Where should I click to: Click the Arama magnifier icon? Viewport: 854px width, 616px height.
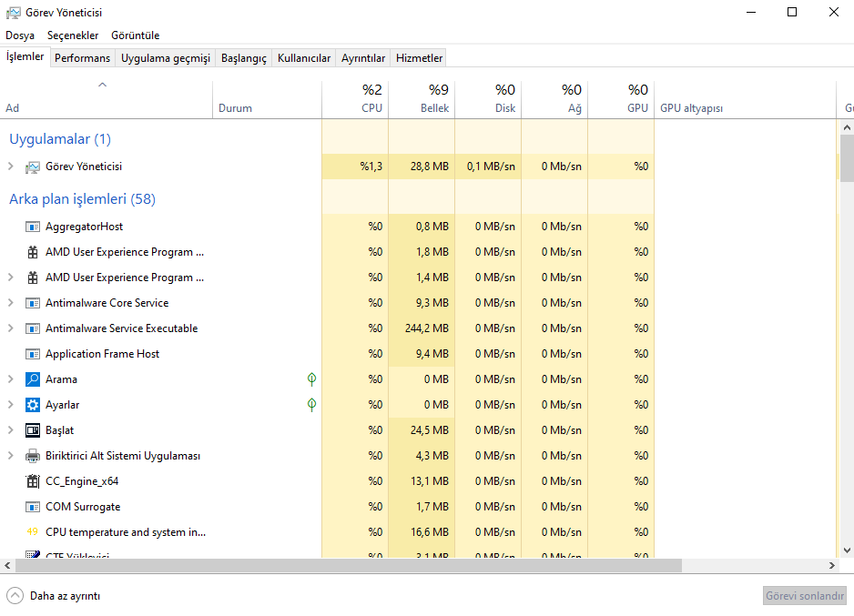point(33,379)
